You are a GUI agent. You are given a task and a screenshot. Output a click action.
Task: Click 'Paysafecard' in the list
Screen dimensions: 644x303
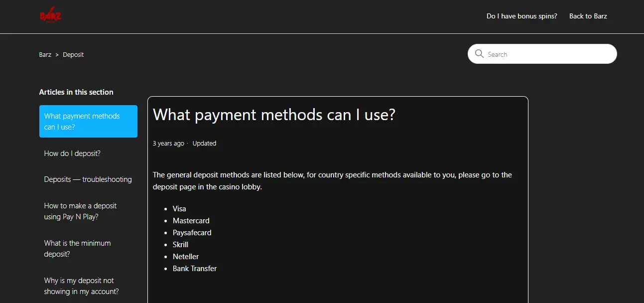(192, 233)
